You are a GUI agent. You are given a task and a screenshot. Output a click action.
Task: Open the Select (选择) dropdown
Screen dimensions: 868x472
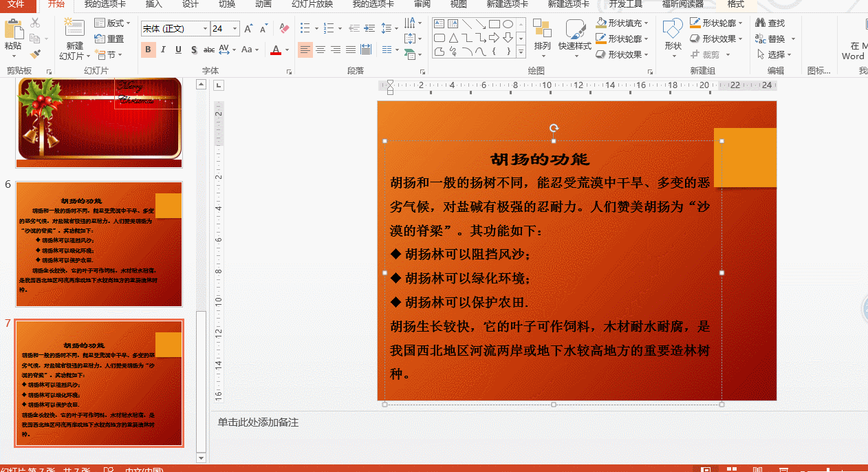(x=774, y=54)
